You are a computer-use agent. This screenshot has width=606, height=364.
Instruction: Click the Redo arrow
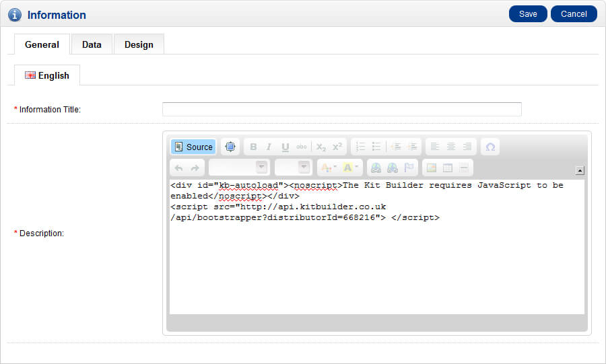(x=195, y=168)
